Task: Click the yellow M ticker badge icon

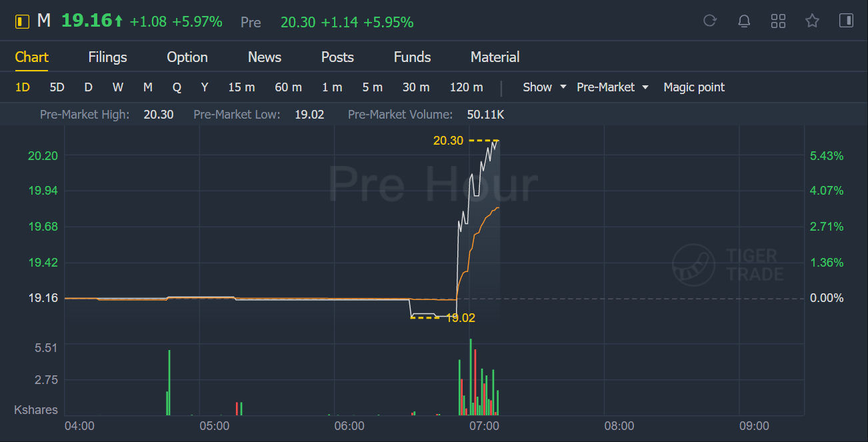Action: coord(22,21)
